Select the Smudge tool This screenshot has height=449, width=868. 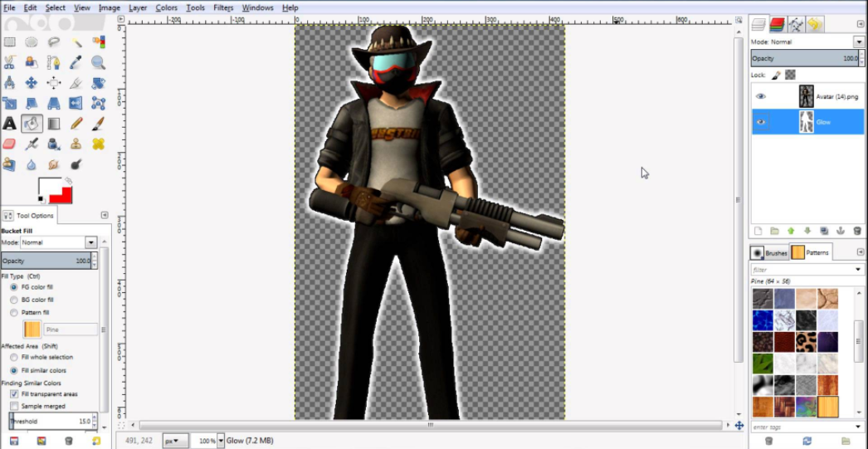54,164
